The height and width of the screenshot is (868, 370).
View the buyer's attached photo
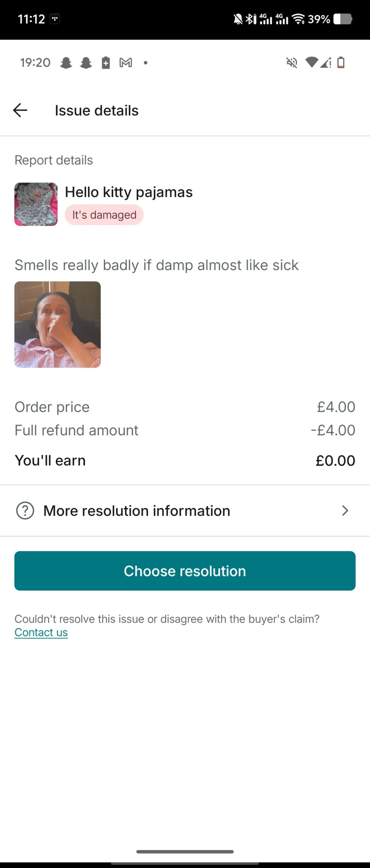[x=57, y=324]
